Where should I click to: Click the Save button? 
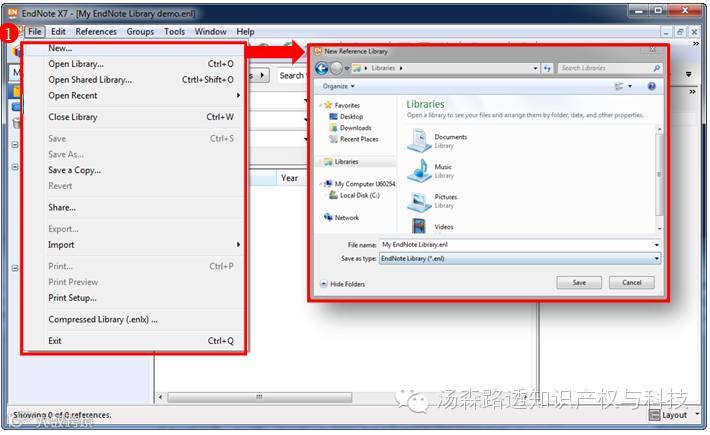(x=579, y=282)
